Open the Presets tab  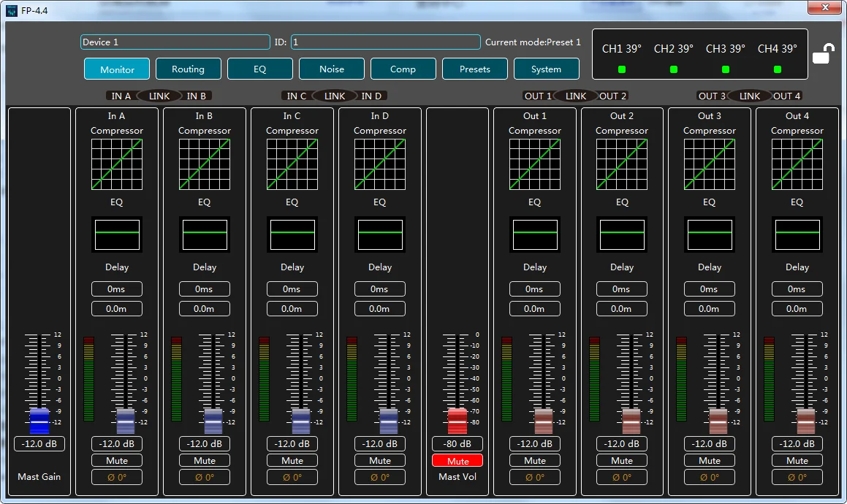[x=474, y=69]
